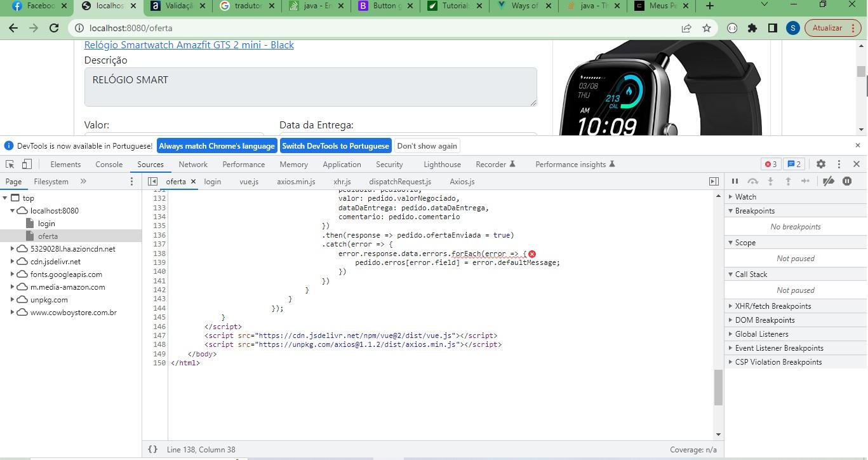Pause script execution
The width and height of the screenshot is (868, 460).
click(735, 181)
